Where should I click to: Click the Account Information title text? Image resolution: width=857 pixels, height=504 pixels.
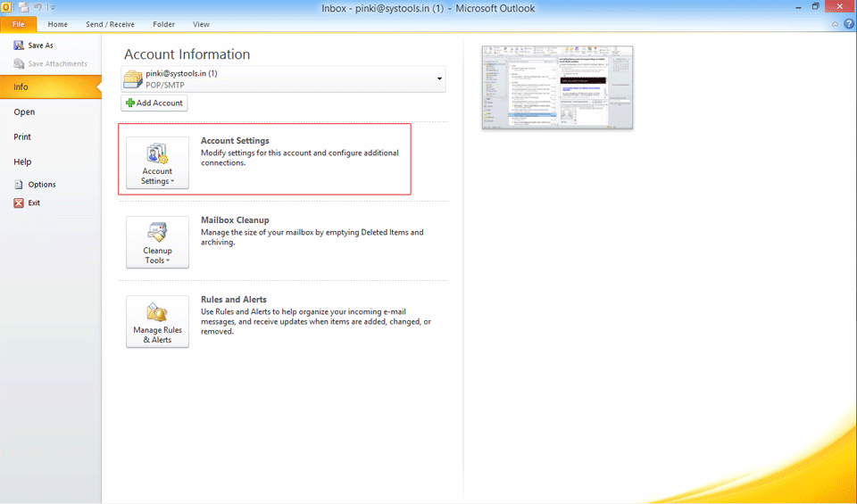[x=187, y=54]
